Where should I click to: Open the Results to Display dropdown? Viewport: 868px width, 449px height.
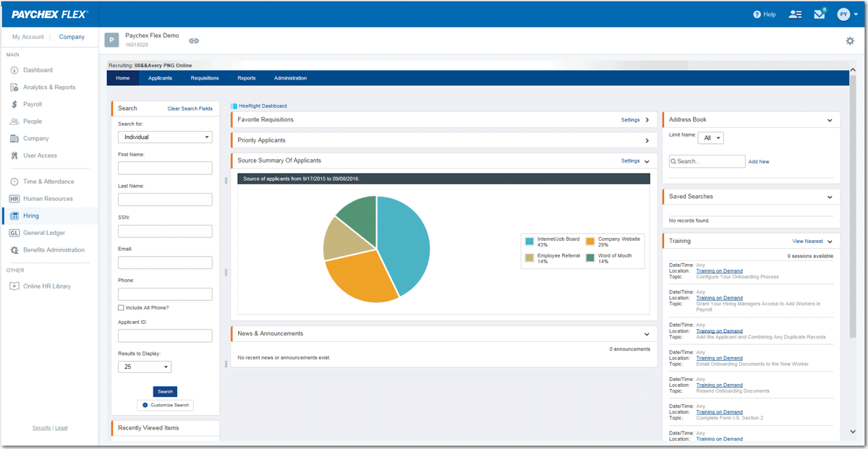click(145, 367)
